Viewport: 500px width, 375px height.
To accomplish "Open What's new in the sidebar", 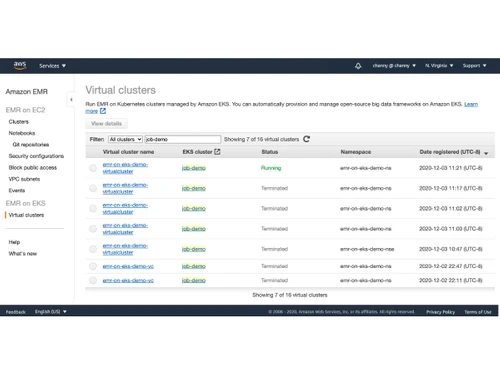I will pos(23,254).
